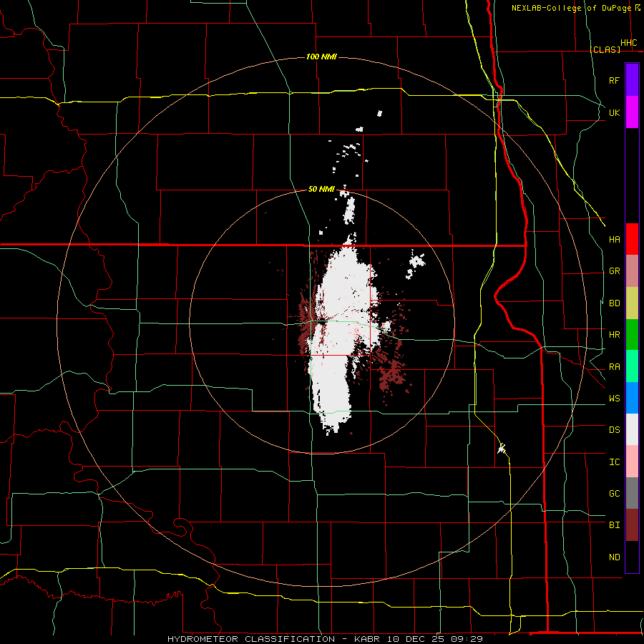Screen dimensions: 644x644
Task: Click the gray GC legend swatch
Action: pos(632,493)
